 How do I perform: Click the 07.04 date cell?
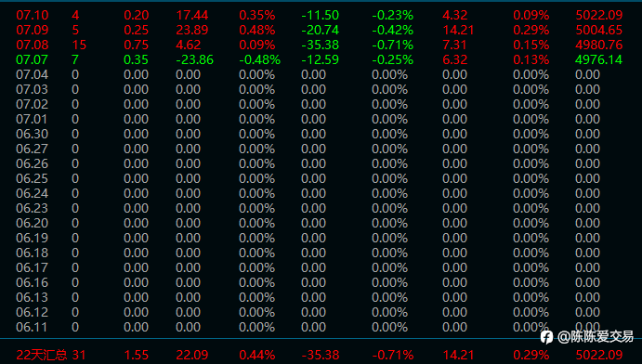33,74
